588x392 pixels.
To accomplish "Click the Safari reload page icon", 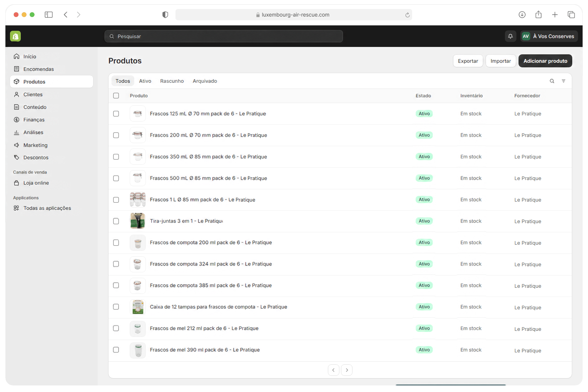I will coord(407,15).
